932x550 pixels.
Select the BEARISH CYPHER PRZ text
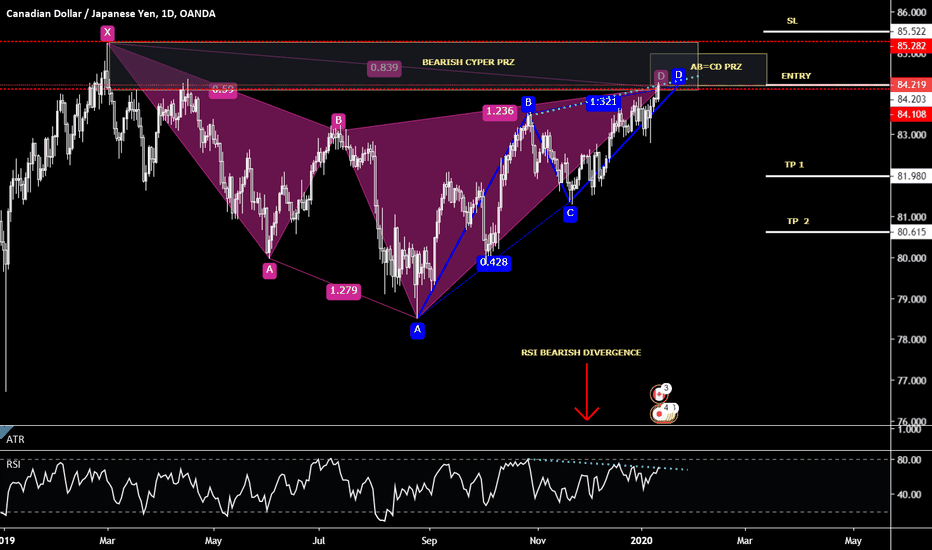tap(468, 62)
